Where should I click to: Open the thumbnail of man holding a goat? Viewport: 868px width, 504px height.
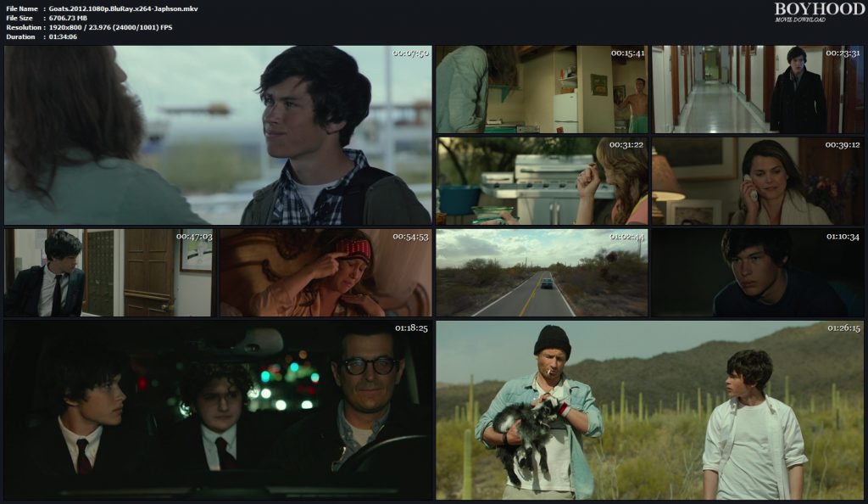(x=650, y=410)
